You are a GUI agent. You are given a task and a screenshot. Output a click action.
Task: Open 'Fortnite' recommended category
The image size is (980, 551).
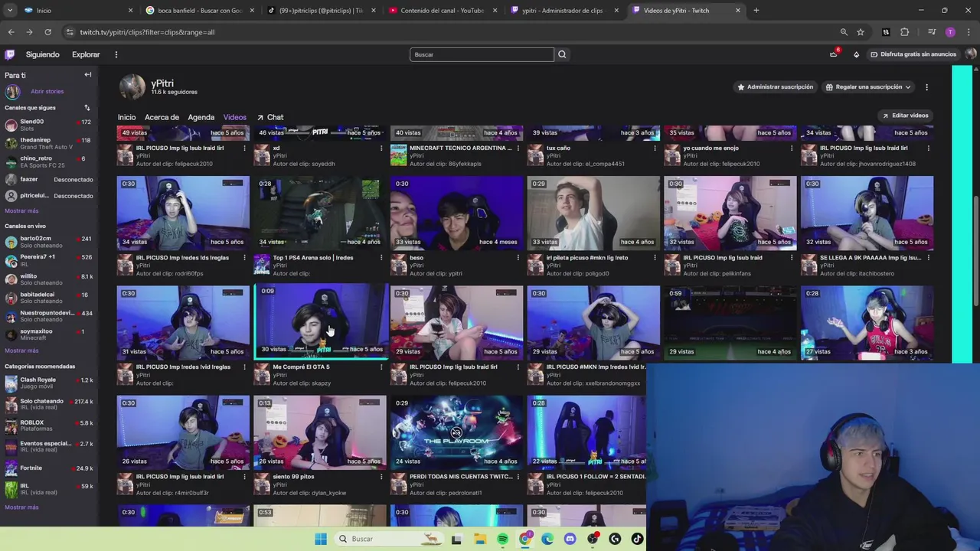[x=47, y=468]
